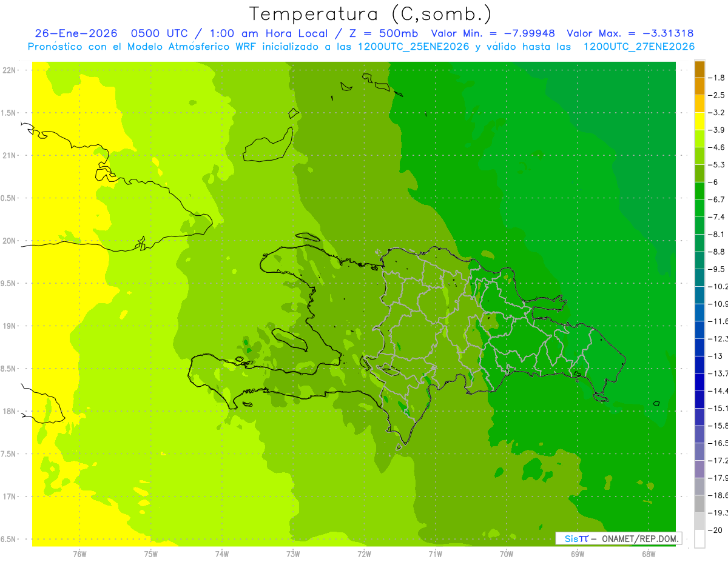
Task: Click the 76W longitude axis label
Action: coord(79,554)
